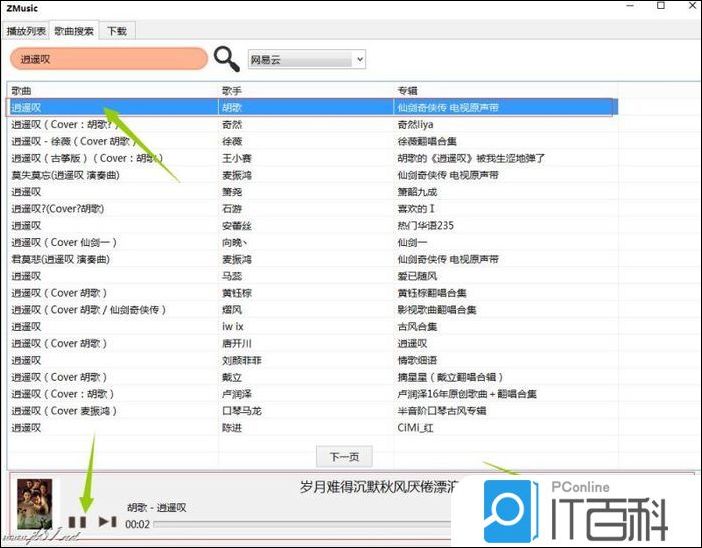The image size is (702, 548).
Task: Select the cover by 唐开川
Action: coord(312,343)
